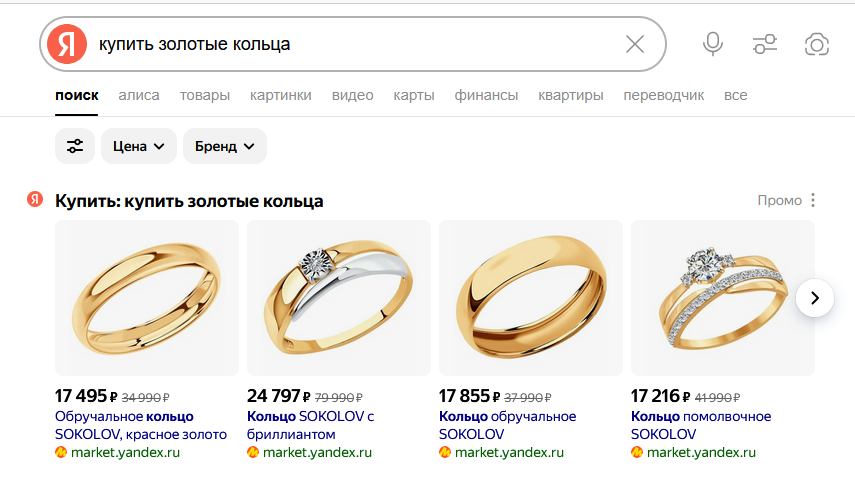Switch to the картинки tab
This screenshot has height=489, width=855.
(x=280, y=95)
